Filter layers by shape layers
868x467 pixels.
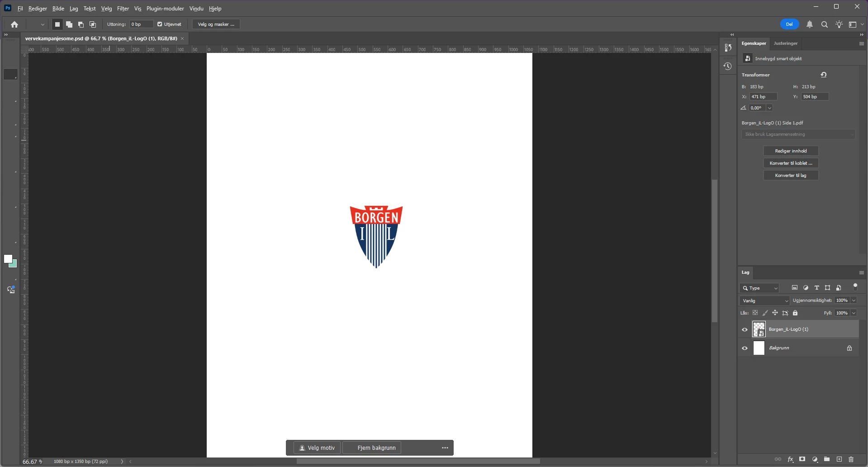827,288
